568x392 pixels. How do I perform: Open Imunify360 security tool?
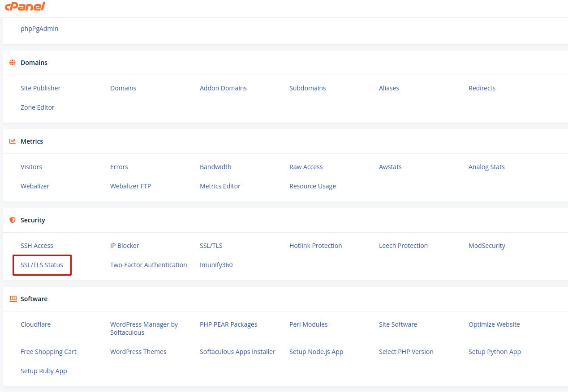[216, 265]
